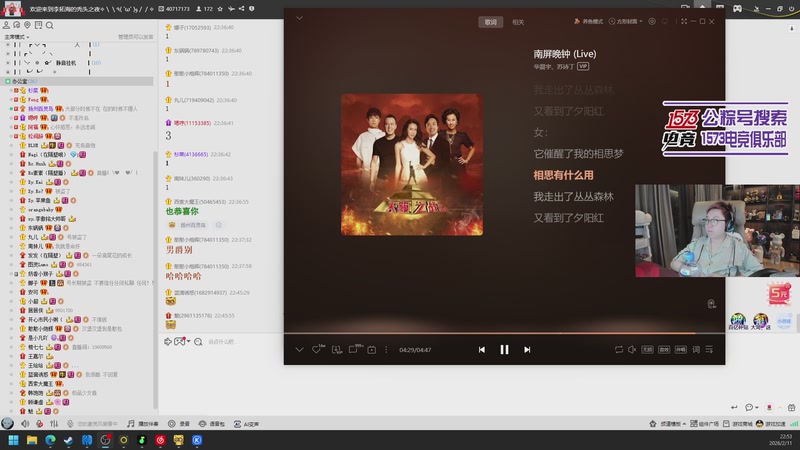Open the sound effect badge in player

coord(664,349)
